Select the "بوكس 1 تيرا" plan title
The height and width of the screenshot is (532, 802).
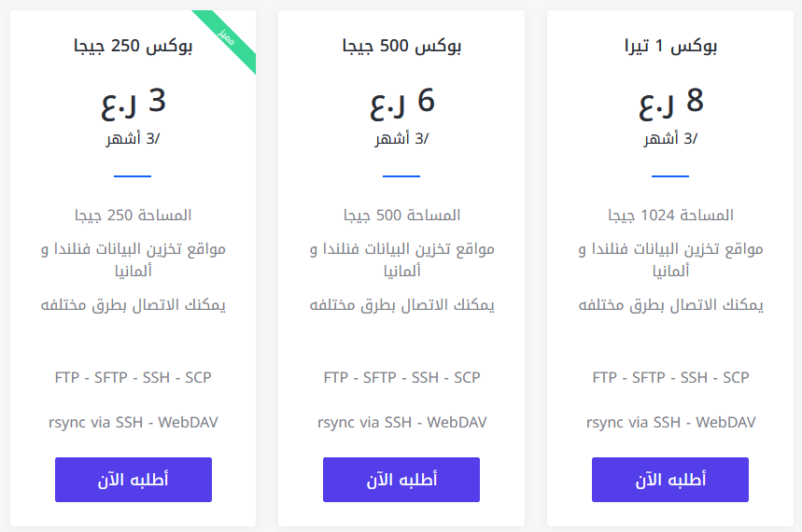[670, 46]
